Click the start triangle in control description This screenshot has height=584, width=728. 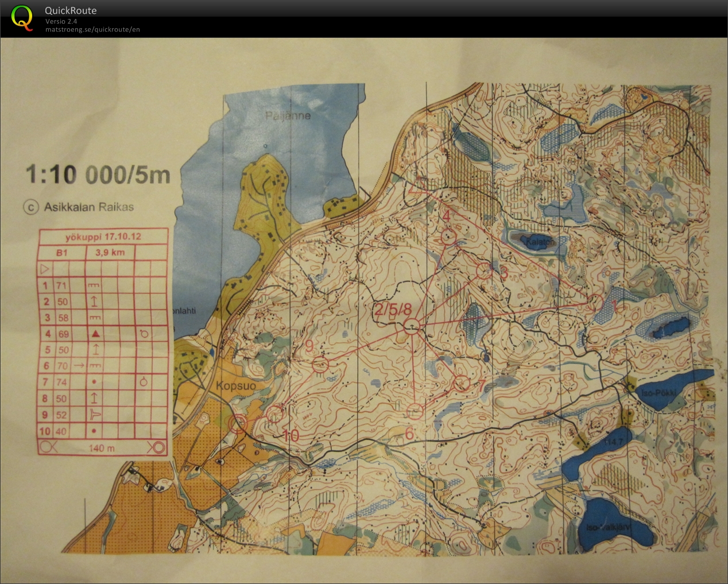[x=45, y=268]
